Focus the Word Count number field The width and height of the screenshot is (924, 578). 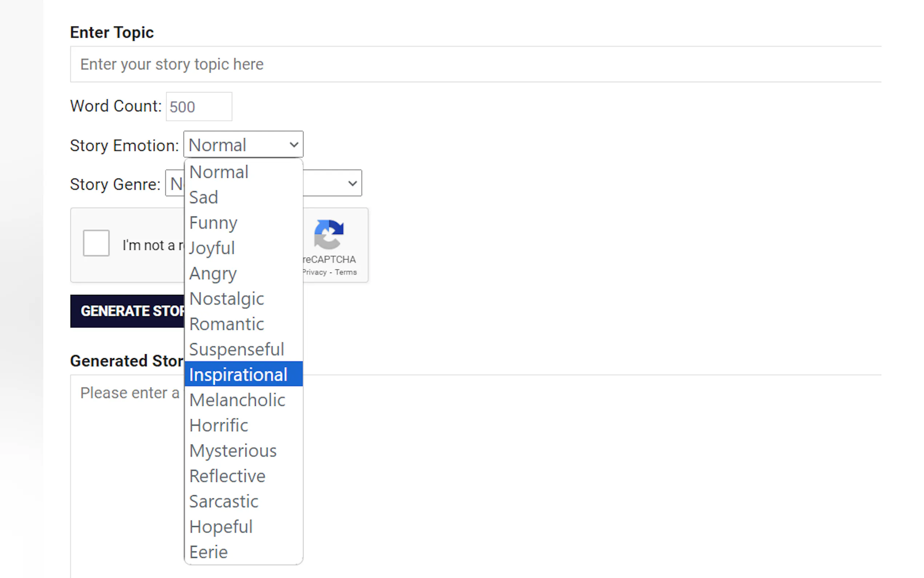tap(199, 107)
